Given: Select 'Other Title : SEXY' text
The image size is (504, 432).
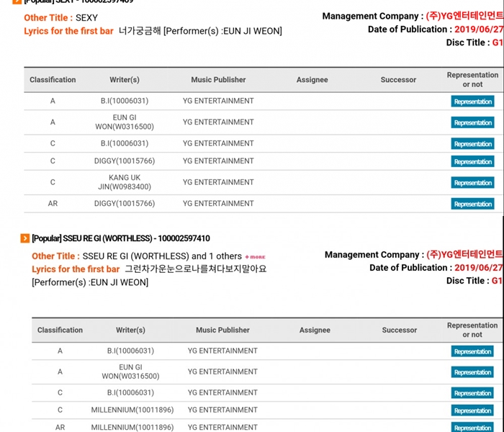Looking at the screenshot, I should (x=60, y=18).
